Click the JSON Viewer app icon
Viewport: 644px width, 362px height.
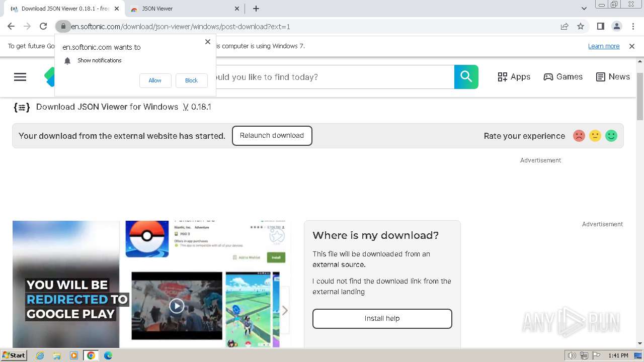click(22, 107)
